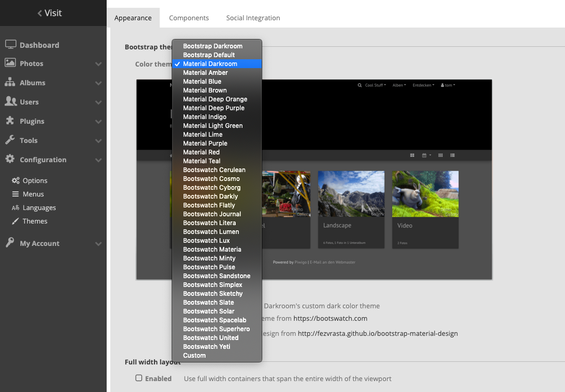565x392 pixels.
Task: Click the search magnifier in the theme preview
Action: point(360,85)
